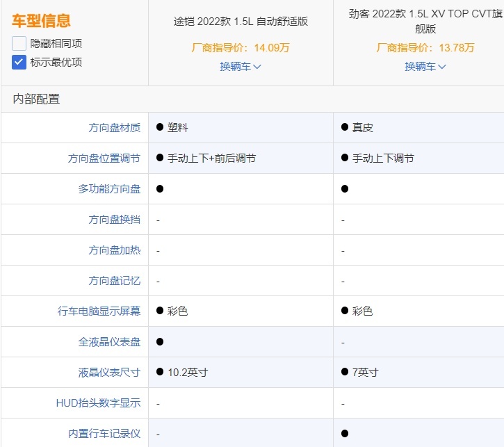Open the 方向盘位置调节 parameter link

[x=104, y=159]
